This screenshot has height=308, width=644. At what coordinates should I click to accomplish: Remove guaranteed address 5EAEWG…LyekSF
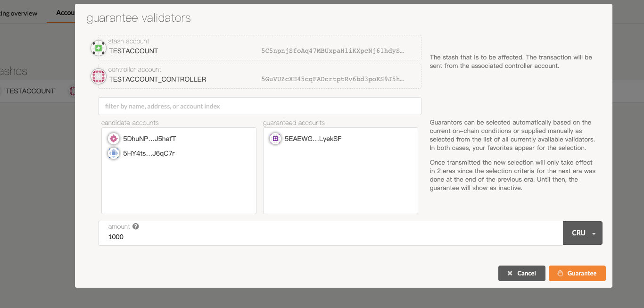(313, 139)
